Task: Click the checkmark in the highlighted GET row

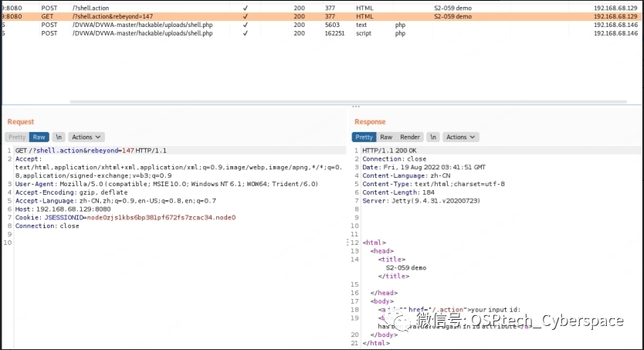Action: pos(246,16)
